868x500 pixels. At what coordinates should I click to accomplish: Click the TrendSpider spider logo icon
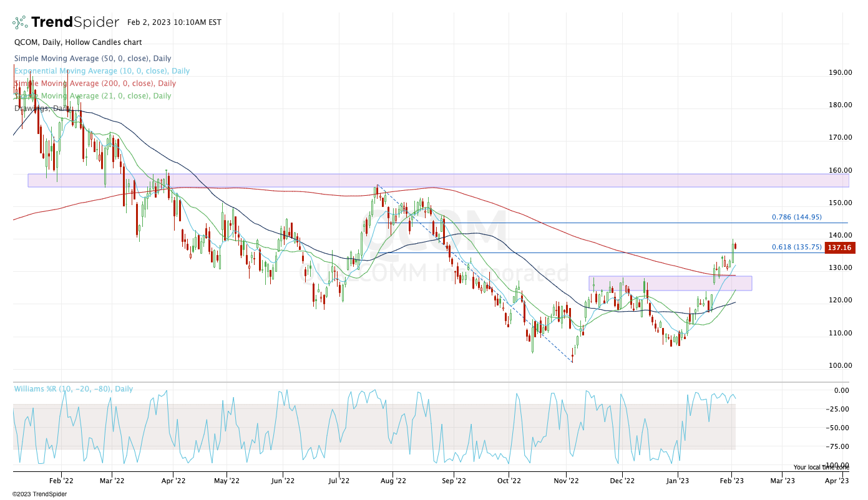21,22
